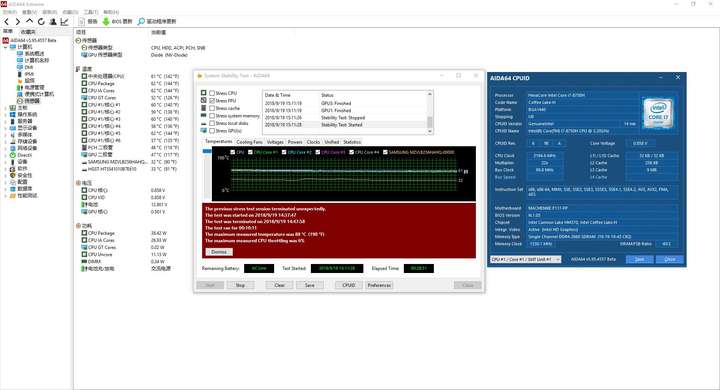Enable the Stress GPU(s) checkbox

coord(212,130)
